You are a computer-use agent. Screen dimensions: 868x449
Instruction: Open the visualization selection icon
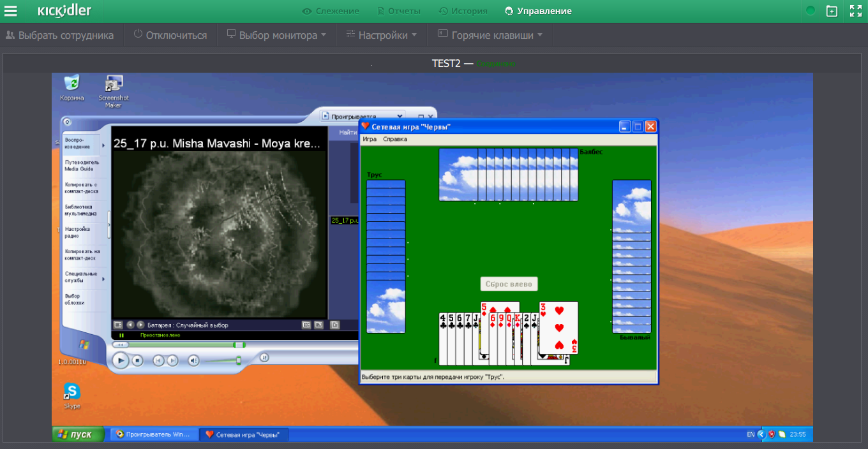(117, 325)
